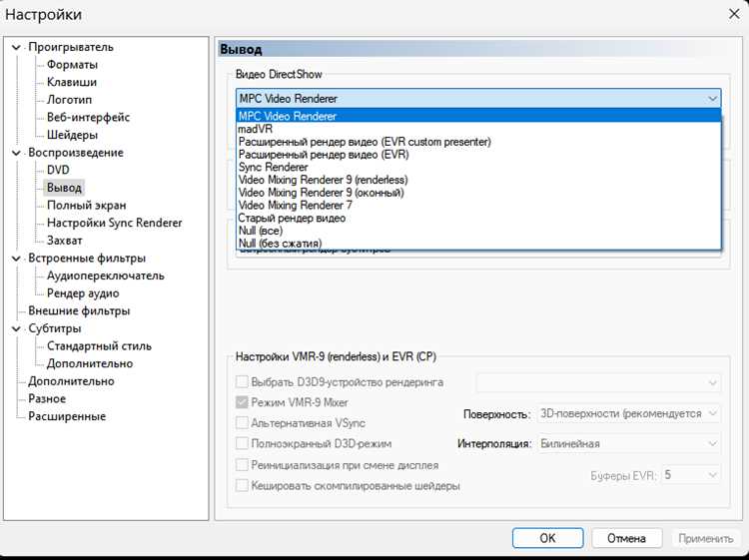Open the Интерполяция dropdown
749x560 pixels.
coord(629,443)
